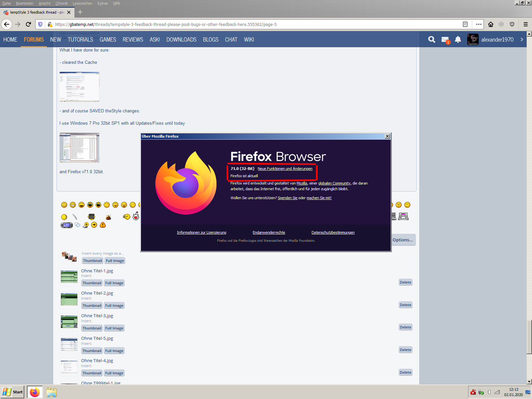The width and height of the screenshot is (532, 399).
Task: Insert the orange exclamation warning emoticon
Action: [x=103, y=225]
